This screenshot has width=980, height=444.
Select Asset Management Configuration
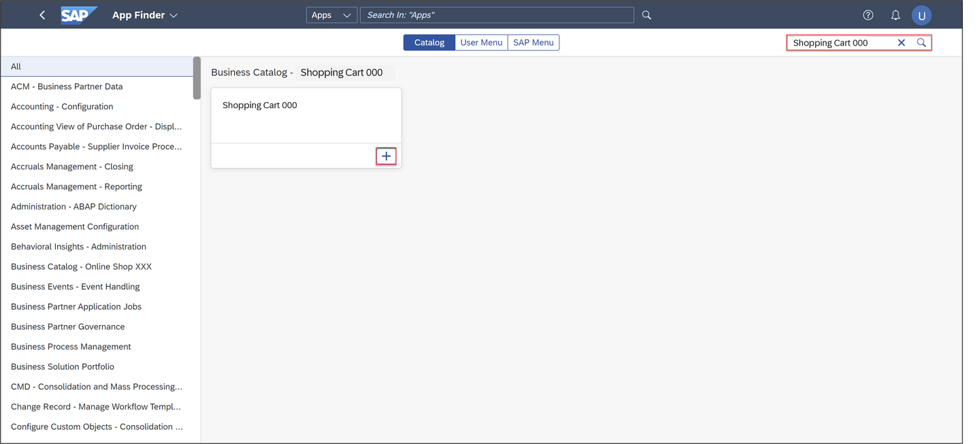pos(97,226)
